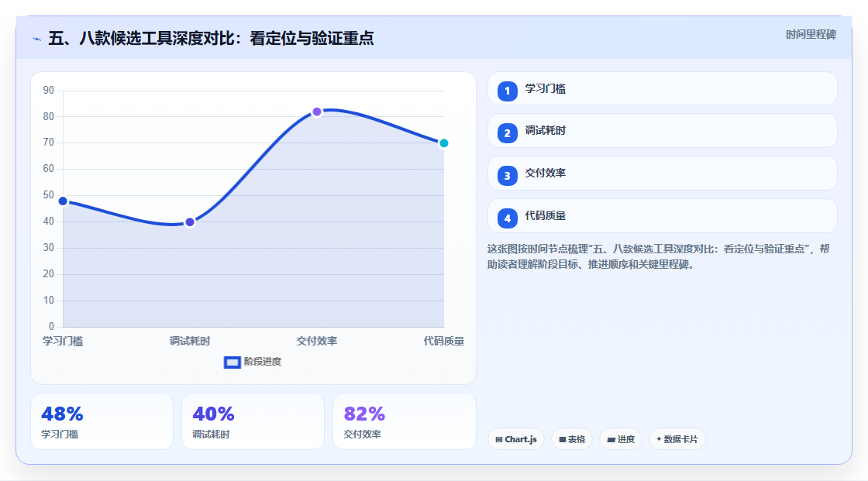The height and width of the screenshot is (481, 868).
Task: Click the x-axis label 调试耗时
Action: (x=190, y=341)
